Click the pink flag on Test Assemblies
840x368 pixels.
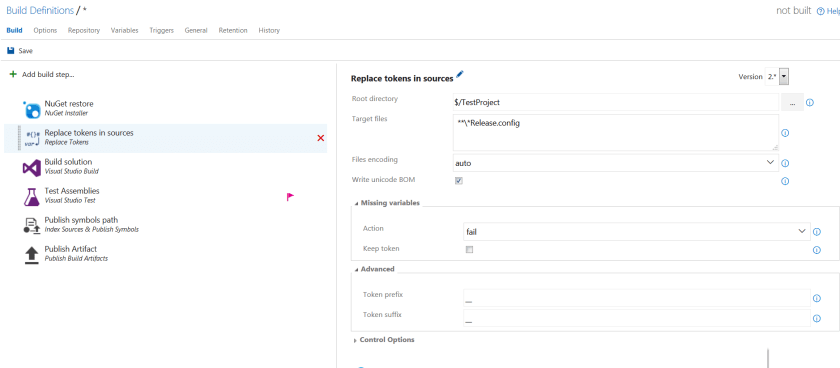click(x=290, y=197)
